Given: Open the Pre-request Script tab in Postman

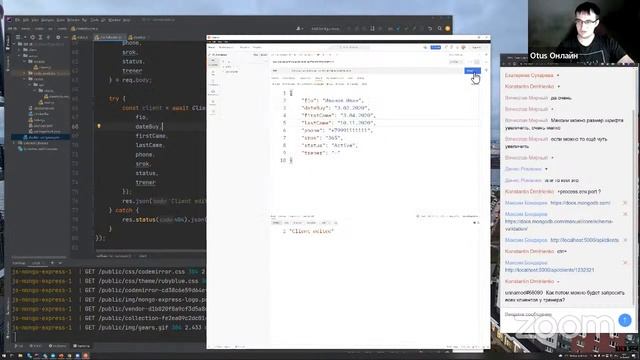Looking at the screenshot, I should [335, 78].
